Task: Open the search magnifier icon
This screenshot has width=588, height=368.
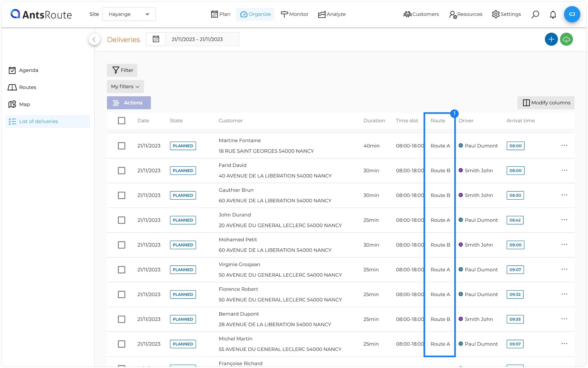Action: (535, 14)
